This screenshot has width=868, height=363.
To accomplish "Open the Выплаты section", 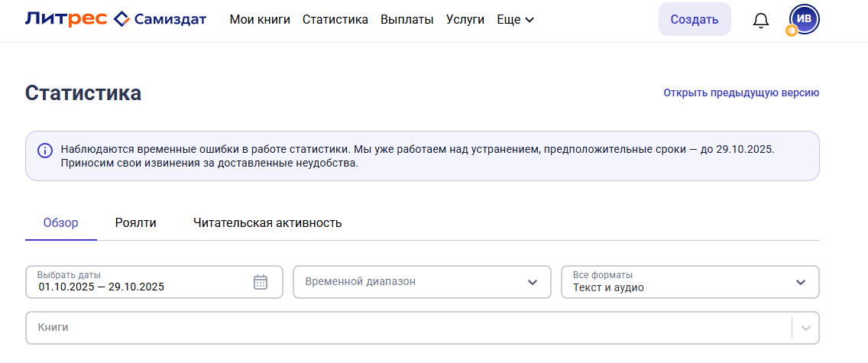I will coord(406,20).
